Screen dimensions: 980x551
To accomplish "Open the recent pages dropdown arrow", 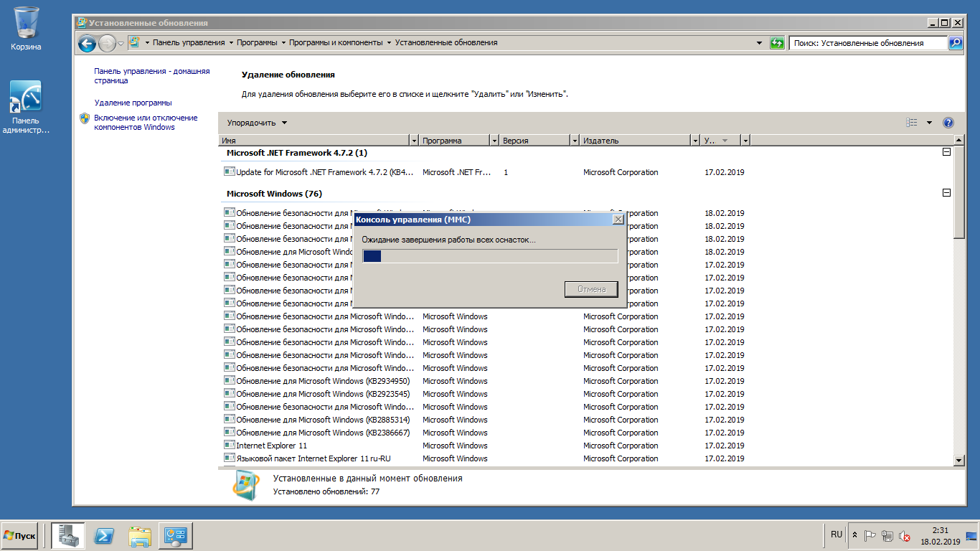I will click(121, 44).
